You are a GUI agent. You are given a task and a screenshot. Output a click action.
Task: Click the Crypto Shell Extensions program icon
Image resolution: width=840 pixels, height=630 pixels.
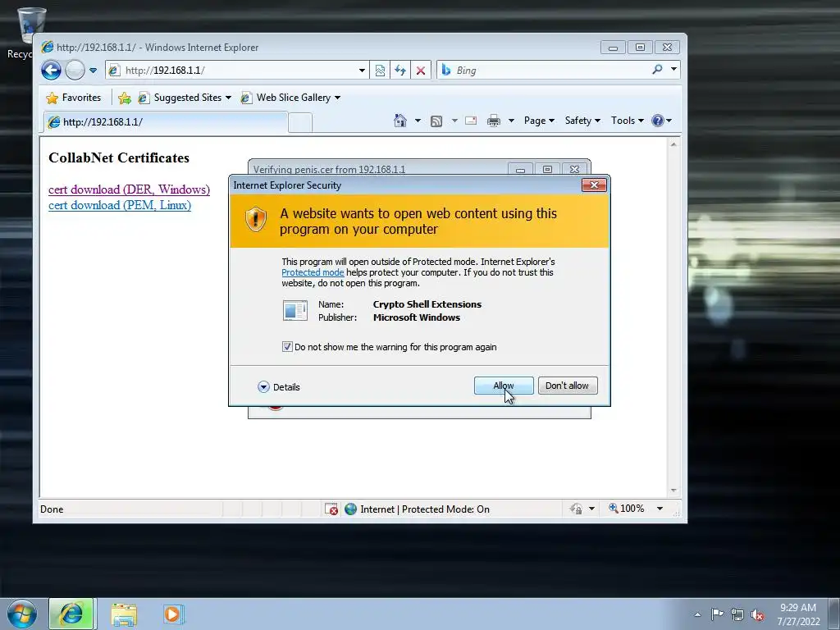(295, 311)
